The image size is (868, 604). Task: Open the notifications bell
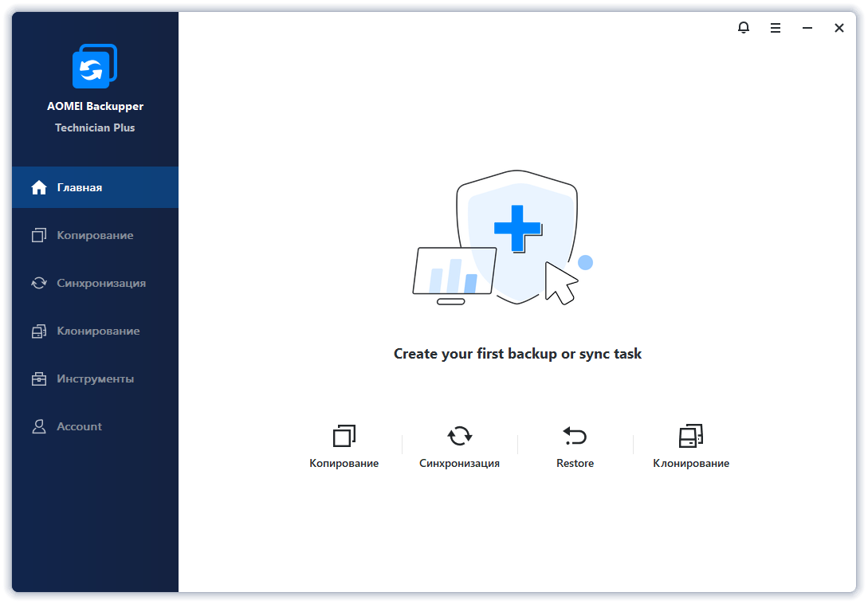pos(744,27)
